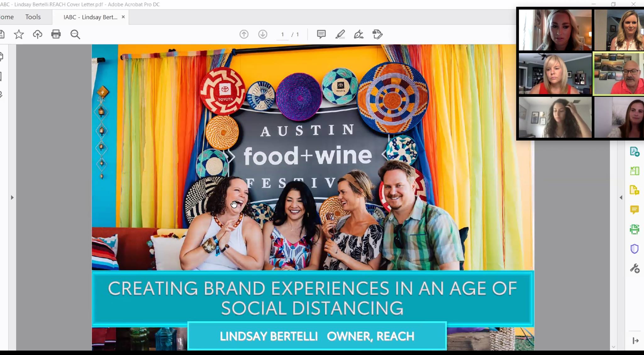
Task: Print the document with printer icon
Action: (56, 34)
